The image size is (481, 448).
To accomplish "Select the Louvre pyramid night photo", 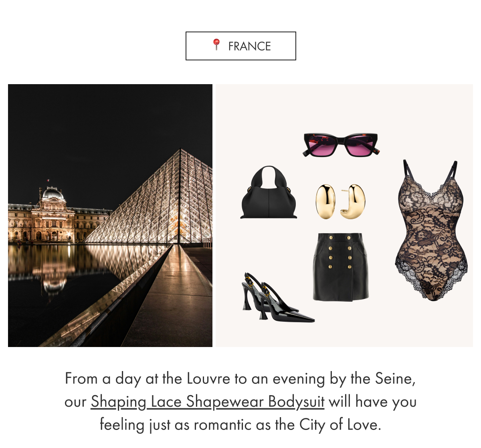I will 110,216.
